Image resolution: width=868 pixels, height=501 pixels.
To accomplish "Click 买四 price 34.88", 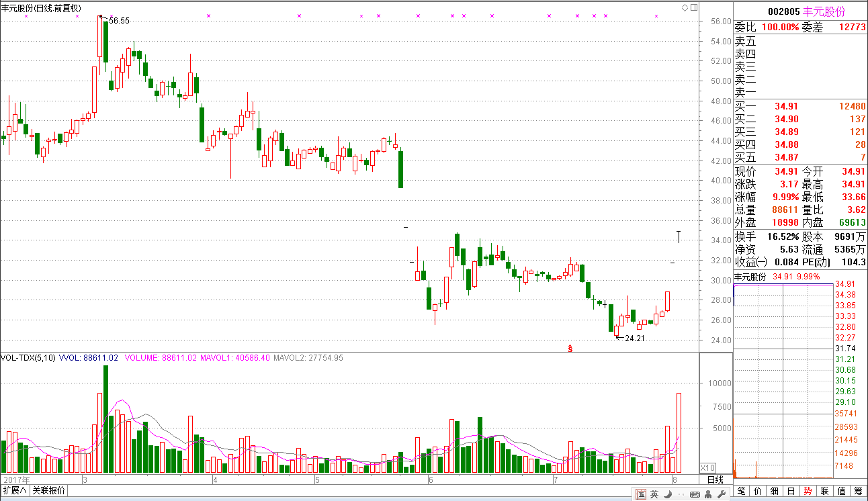I will point(786,144).
